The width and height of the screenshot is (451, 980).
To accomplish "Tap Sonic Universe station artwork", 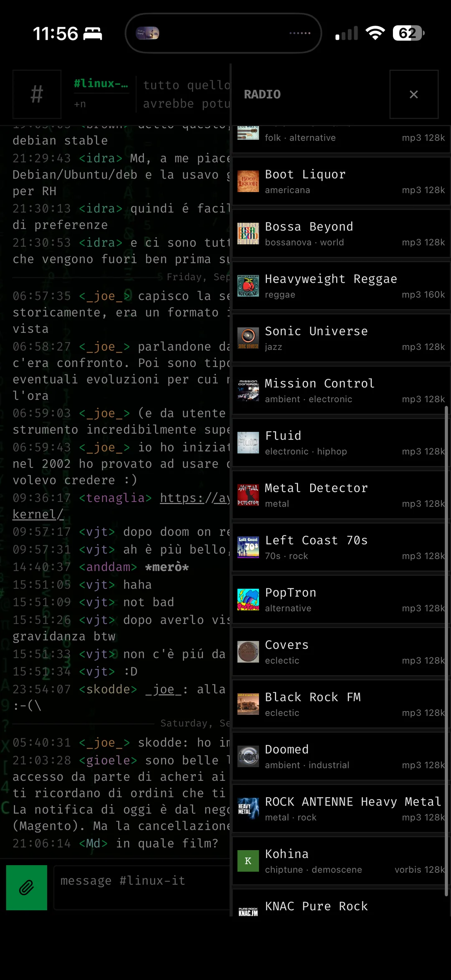I will click(x=248, y=338).
